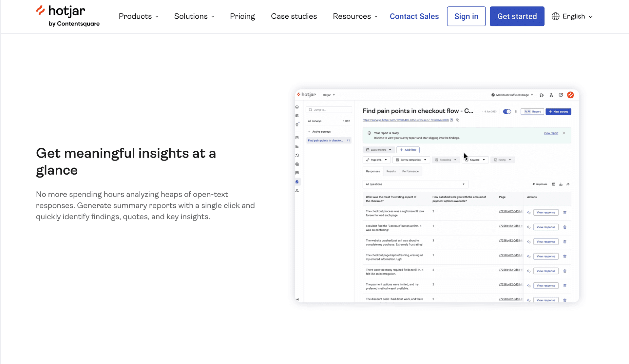Screen dimensions: 629x364
Task: Click the share arrow icon above the table
Action: 568,184
